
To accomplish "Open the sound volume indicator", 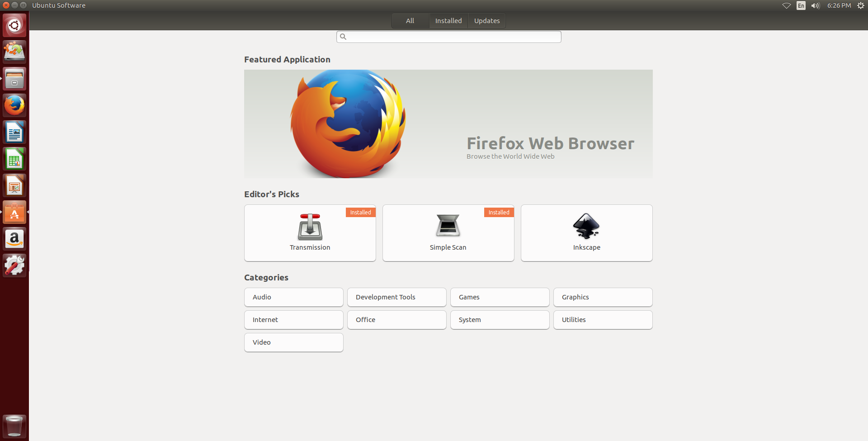I will [x=816, y=5].
